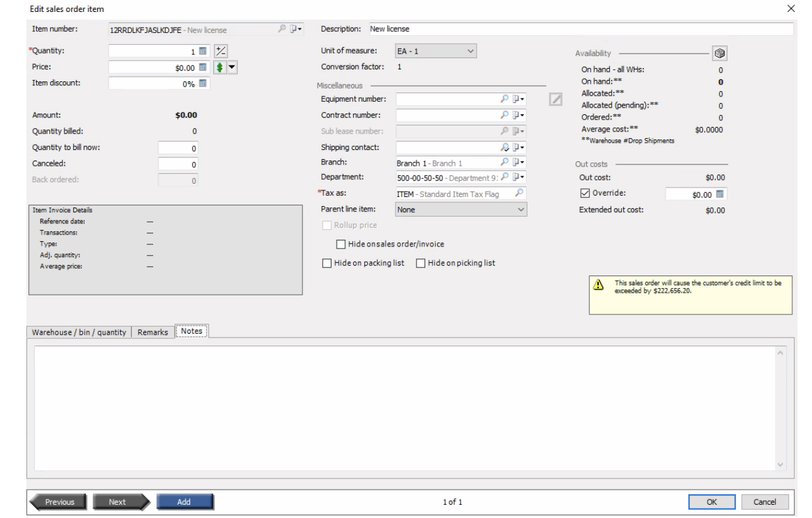Image resolution: width=812 pixels, height=518 pixels.
Task: Click the Next button
Action: tap(121, 501)
